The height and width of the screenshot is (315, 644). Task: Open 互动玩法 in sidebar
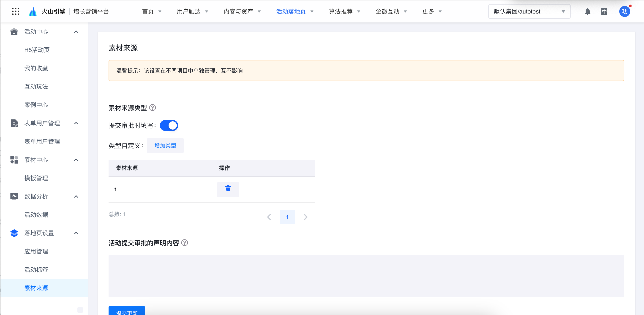(x=36, y=87)
